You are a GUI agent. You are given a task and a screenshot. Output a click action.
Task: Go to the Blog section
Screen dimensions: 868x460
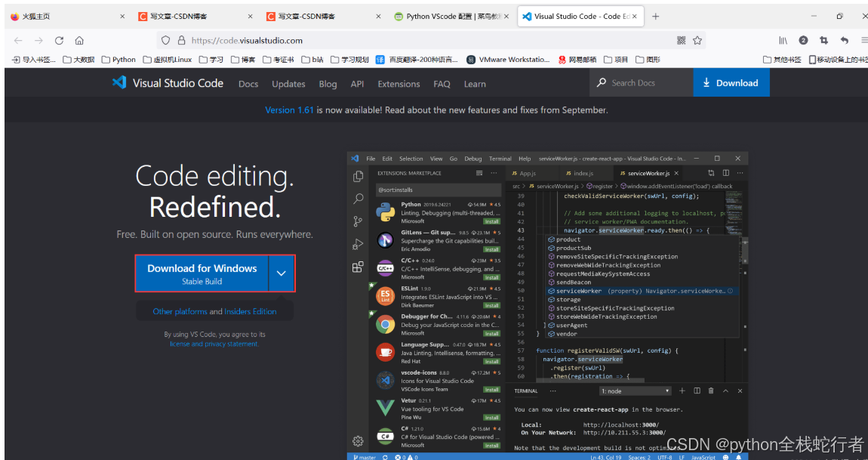pos(328,84)
